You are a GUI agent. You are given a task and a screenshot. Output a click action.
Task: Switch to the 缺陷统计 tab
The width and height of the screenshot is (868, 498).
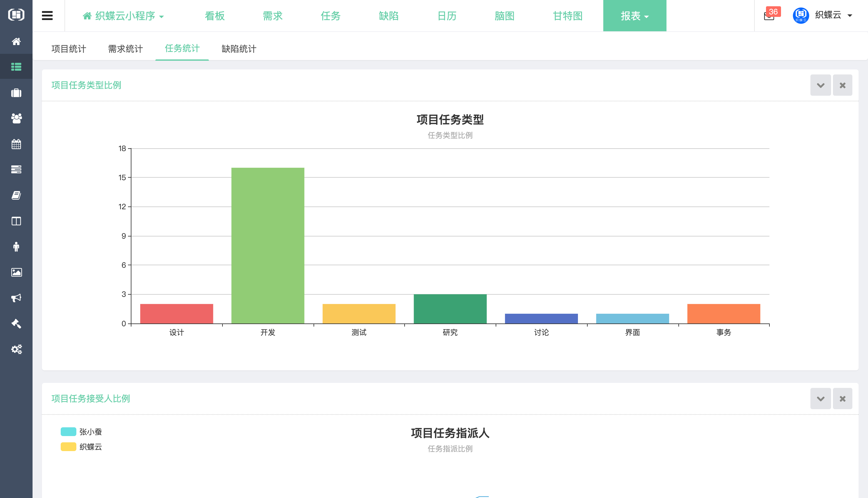[238, 49]
